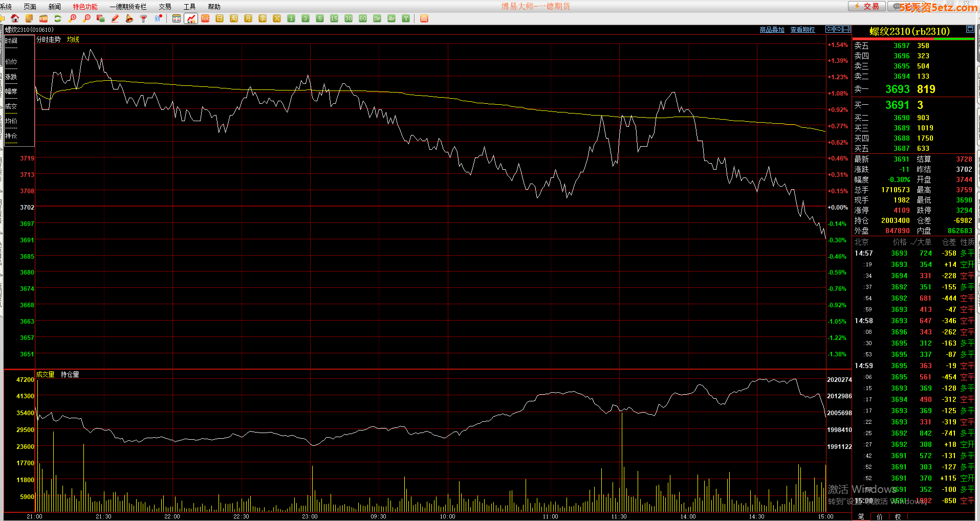Switch to the daily K-line period
The image size is (980, 521).
pyautogui.click(x=220, y=18)
